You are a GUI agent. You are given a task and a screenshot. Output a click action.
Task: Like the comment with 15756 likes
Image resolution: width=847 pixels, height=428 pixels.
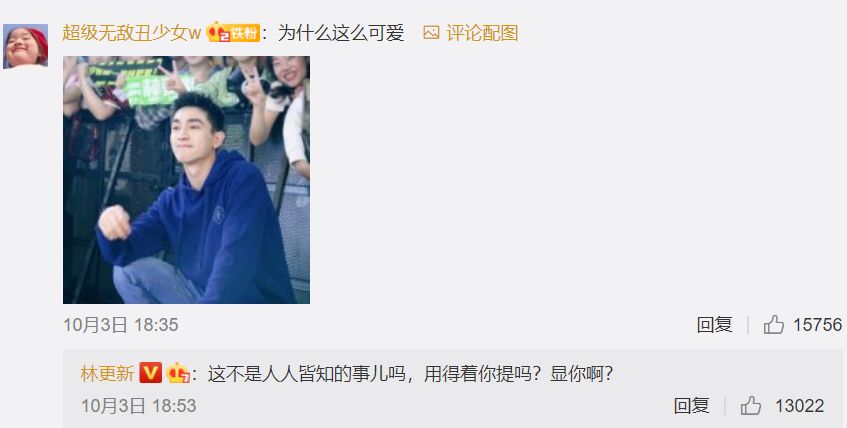(774, 325)
